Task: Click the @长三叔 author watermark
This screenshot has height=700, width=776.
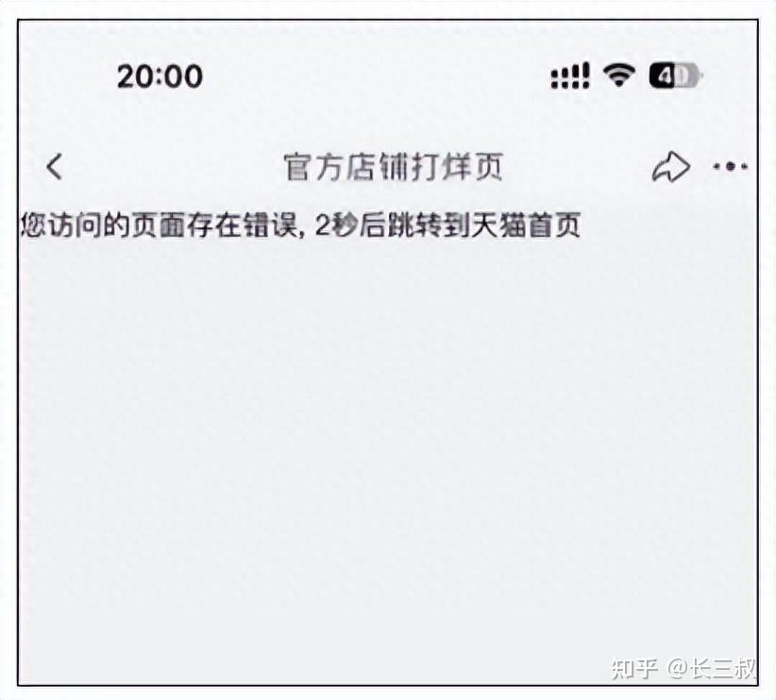Action: pos(711,669)
